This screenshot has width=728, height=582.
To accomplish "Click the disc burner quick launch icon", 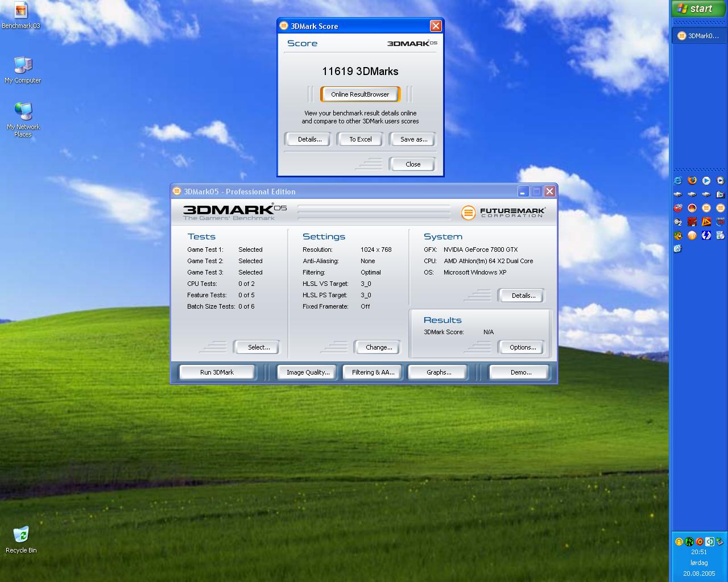I will pyautogui.click(x=721, y=235).
